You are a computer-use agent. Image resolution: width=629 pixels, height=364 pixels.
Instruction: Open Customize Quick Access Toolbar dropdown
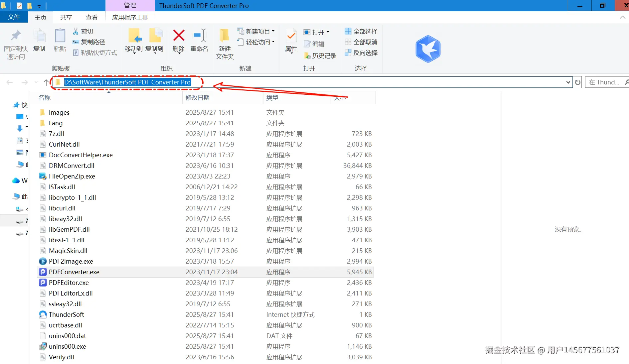click(39, 6)
